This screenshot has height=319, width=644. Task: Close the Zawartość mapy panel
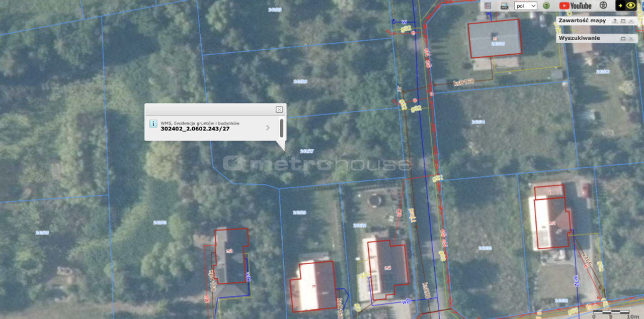(x=631, y=21)
